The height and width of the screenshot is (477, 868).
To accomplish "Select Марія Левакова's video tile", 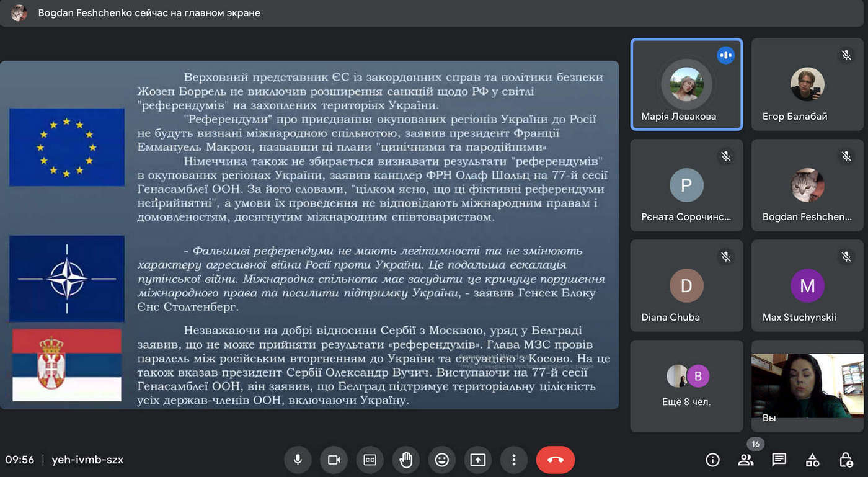I will [686, 84].
